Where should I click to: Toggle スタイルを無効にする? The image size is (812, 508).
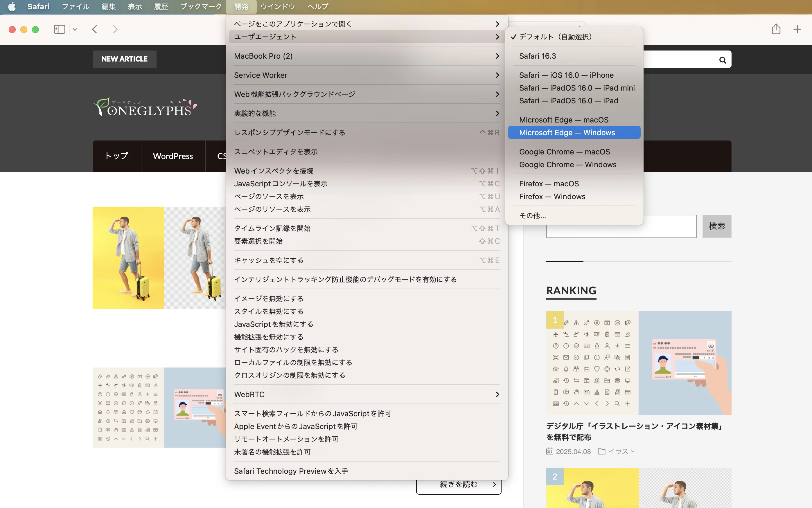[367, 311]
